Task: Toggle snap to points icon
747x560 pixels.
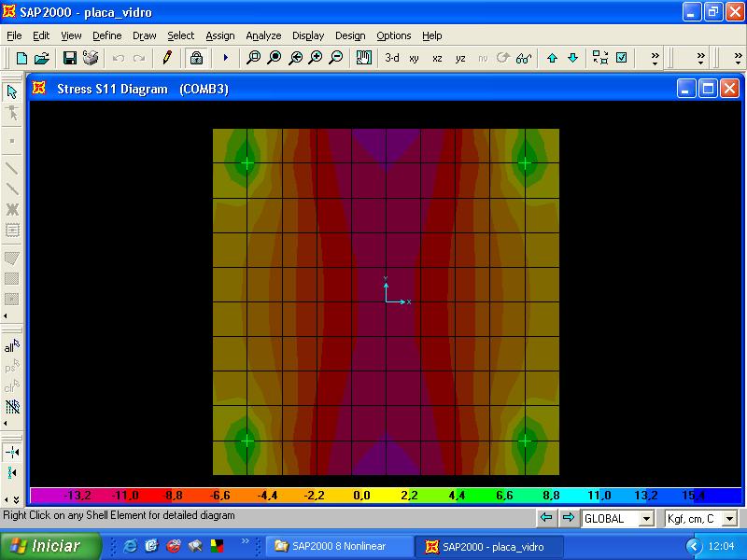Action: tap(12, 452)
